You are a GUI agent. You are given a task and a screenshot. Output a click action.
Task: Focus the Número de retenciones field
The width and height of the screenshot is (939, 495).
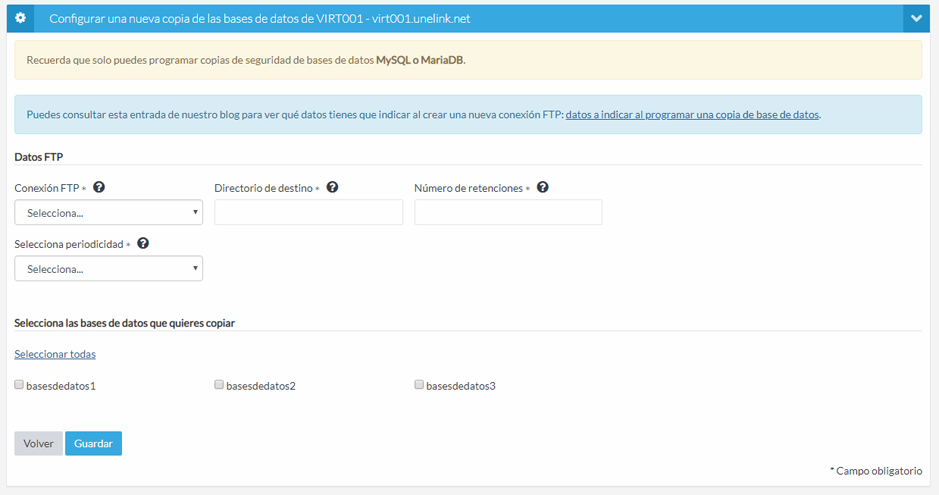[508, 212]
